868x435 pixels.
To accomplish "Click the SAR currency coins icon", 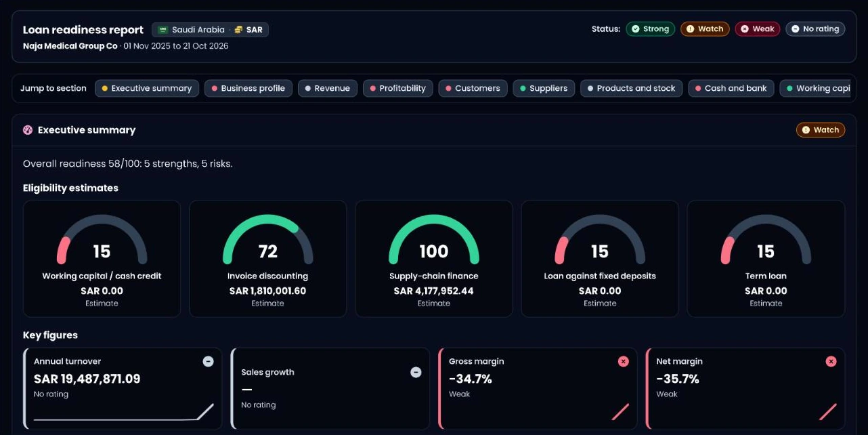I will (238, 30).
